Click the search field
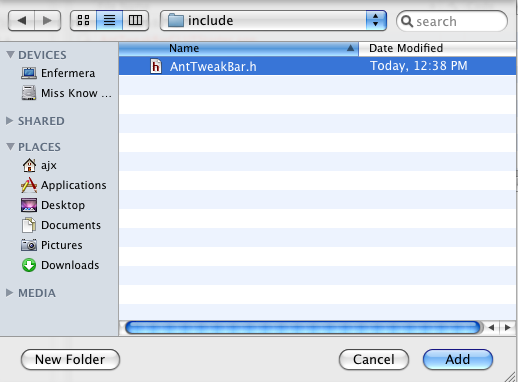The height and width of the screenshot is (382, 518). click(x=452, y=21)
